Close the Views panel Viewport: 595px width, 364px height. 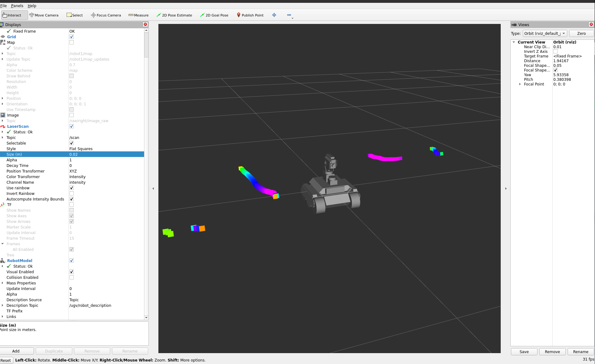[591, 24]
